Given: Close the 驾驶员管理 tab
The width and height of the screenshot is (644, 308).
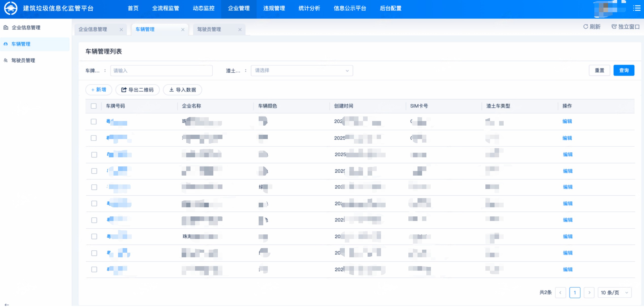Looking at the screenshot, I should pos(240,29).
